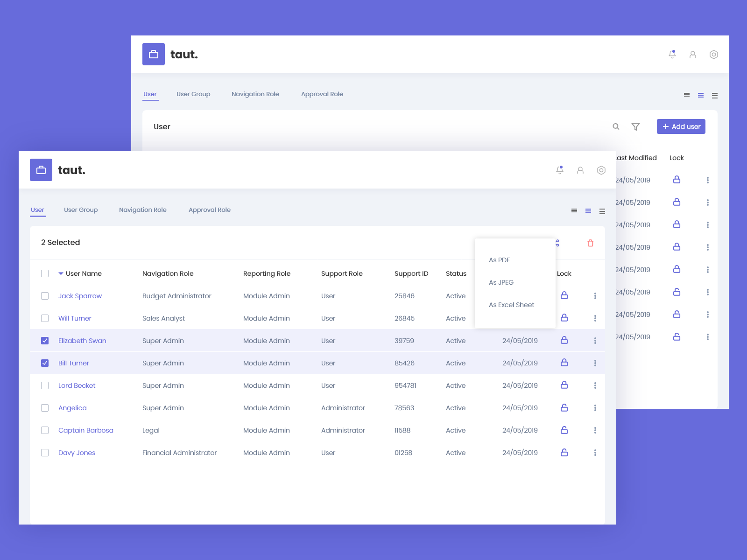
Task: Delete the selected users with the trash icon
Action: [x=591, y=243]
